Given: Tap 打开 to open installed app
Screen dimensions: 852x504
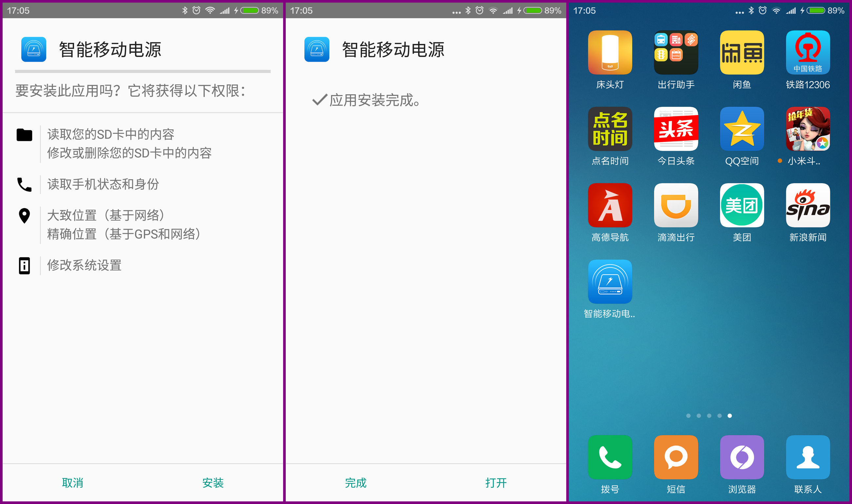Looking at the screenshot, I should (496, 483).
